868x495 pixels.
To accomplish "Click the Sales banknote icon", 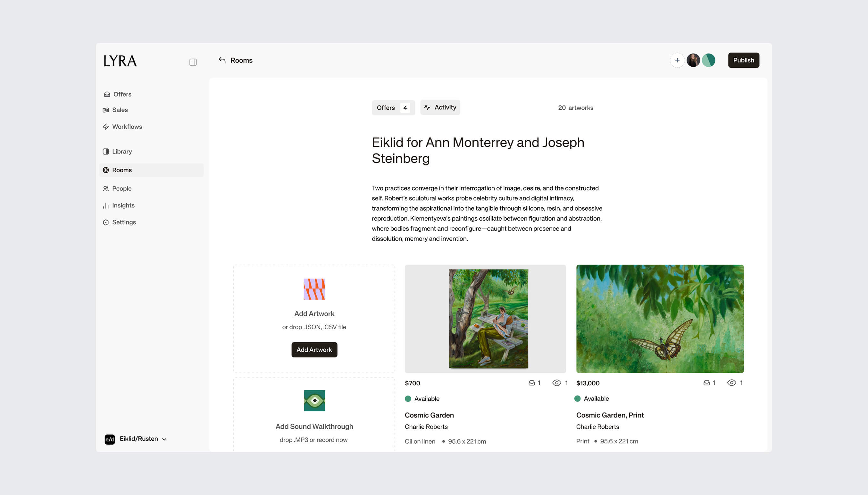I will tap(106, 110).
